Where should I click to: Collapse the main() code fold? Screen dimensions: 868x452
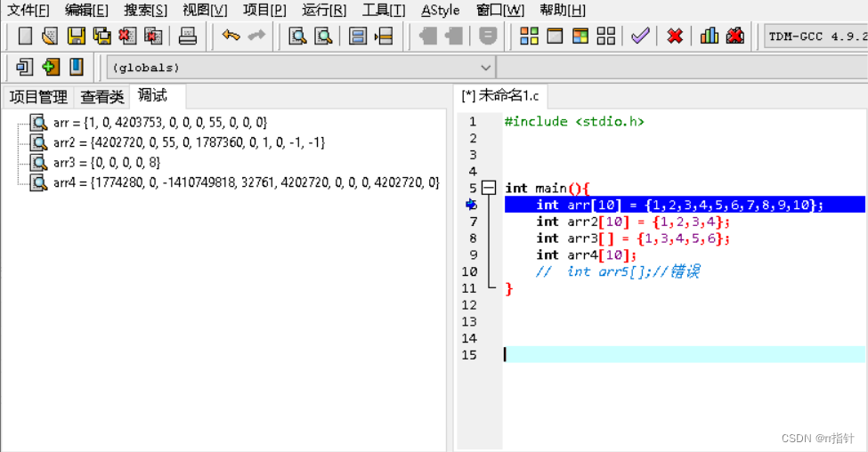click(488, 188)
